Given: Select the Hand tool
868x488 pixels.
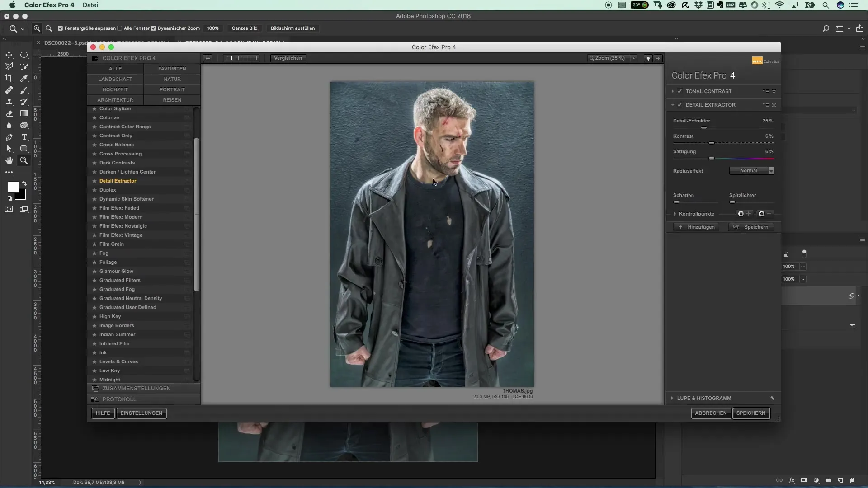Looking at the screenshot, I should pos(9,160).
